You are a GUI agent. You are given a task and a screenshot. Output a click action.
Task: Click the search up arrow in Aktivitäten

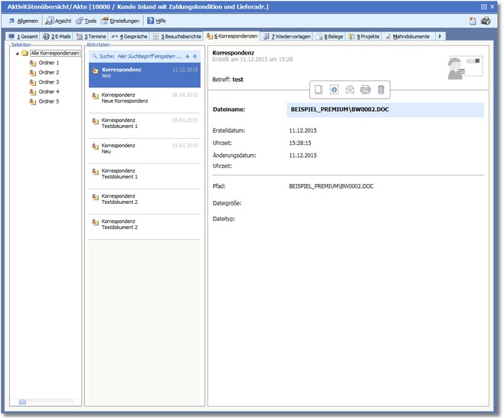coord(195,56)
